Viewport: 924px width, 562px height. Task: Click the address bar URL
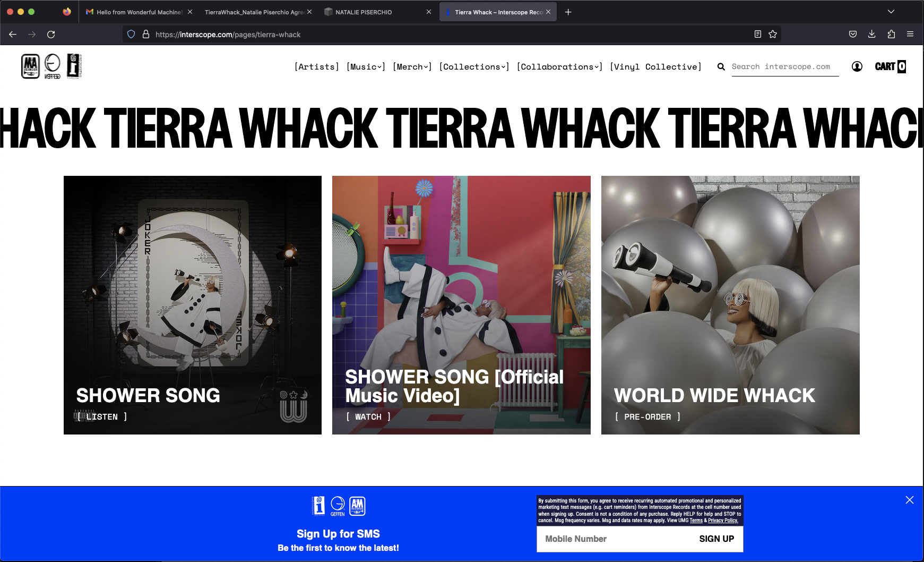coord(228,35)
